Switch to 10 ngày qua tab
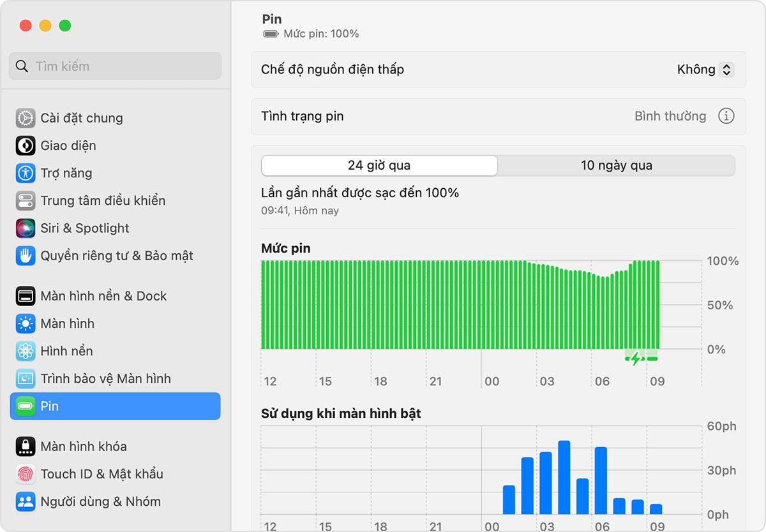 pos(616,165)
